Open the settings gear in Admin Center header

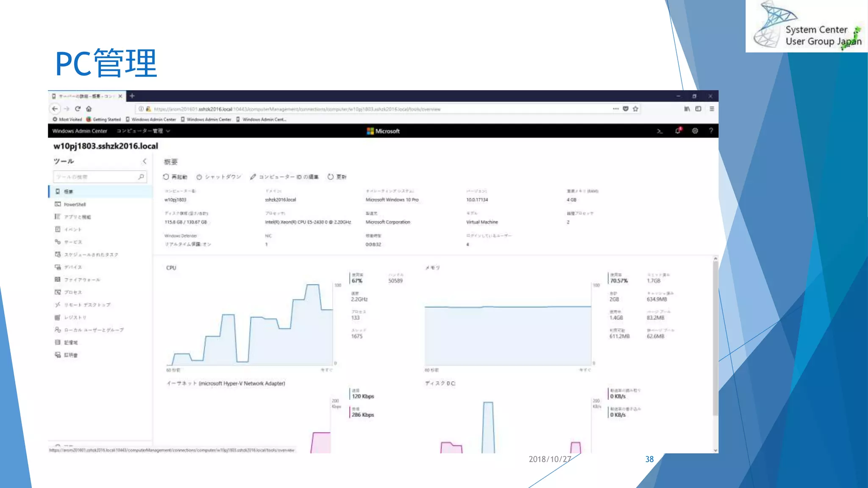[695, 131]
